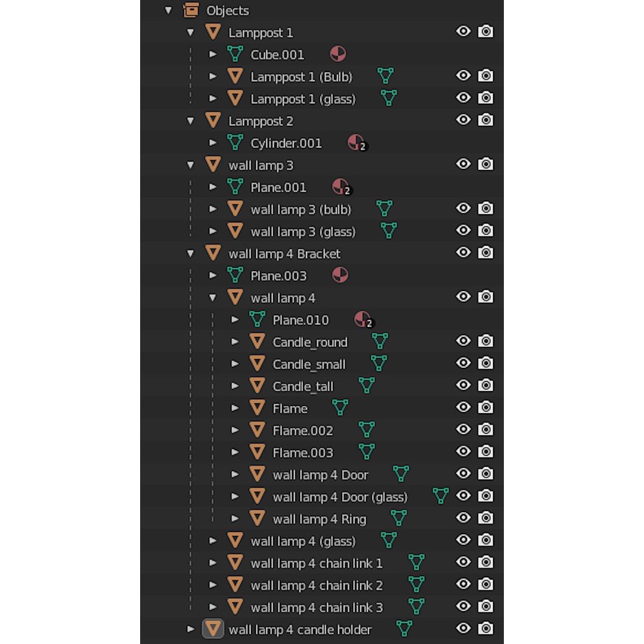Click the green mesh icon beside Flame
644x644 pixels.
coord(340,407)
